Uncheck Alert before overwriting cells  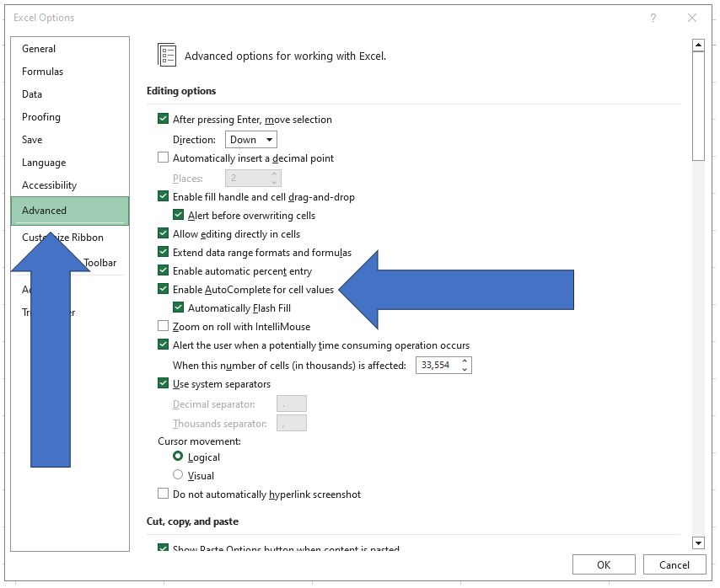click(x=178, y=216)
